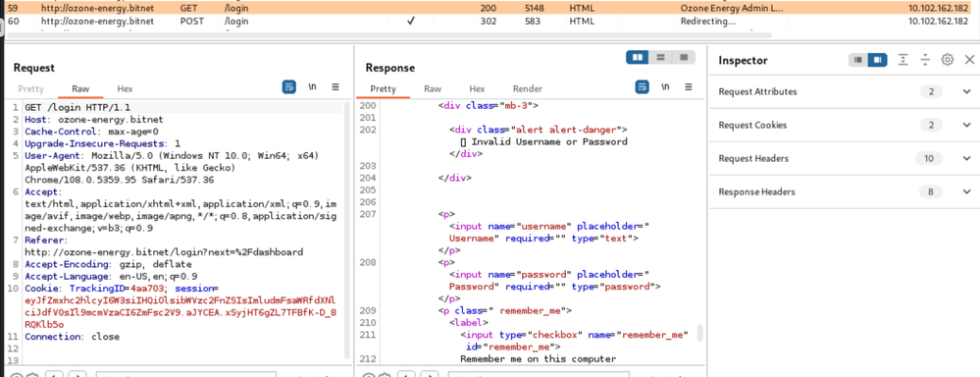This screenshot has width=980, height=377.
Task: Open Inspector settings gear
Action: click(x=948, y=60)
